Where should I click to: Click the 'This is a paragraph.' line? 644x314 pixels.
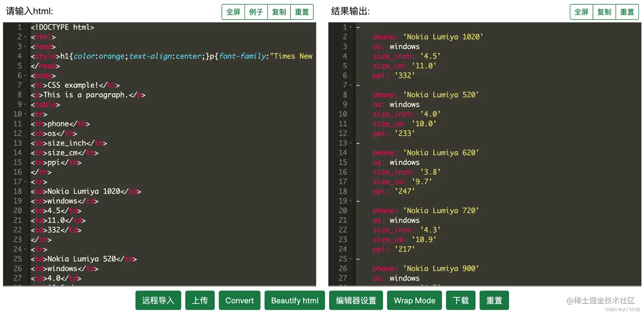(x=88, y=95)
